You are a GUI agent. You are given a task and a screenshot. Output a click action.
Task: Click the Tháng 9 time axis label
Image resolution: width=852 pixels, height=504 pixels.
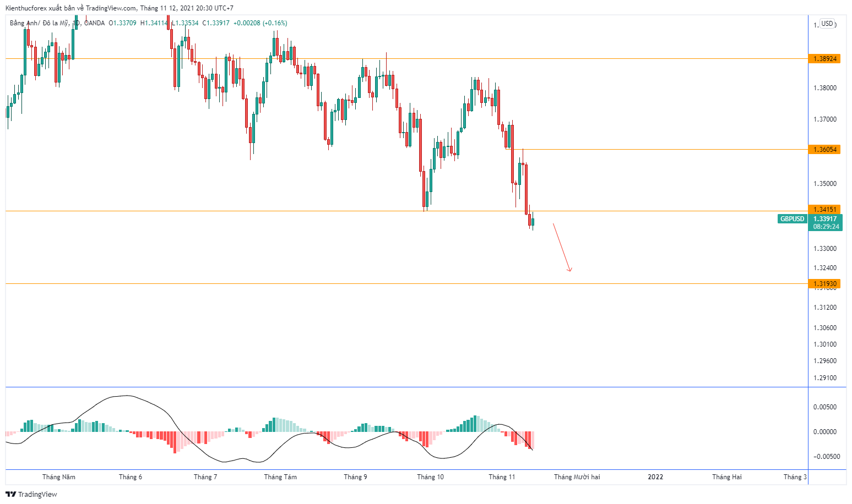(355, 477)
